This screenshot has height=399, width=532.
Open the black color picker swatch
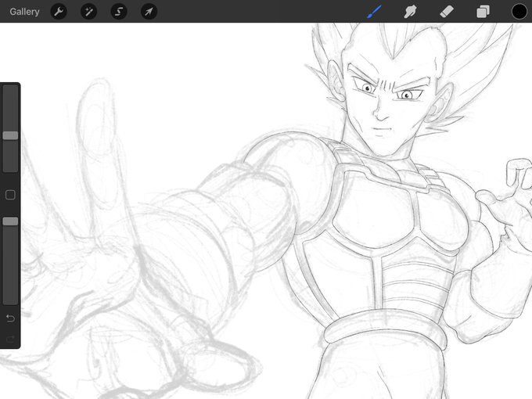pyautogui.click(x=519, y=12)
